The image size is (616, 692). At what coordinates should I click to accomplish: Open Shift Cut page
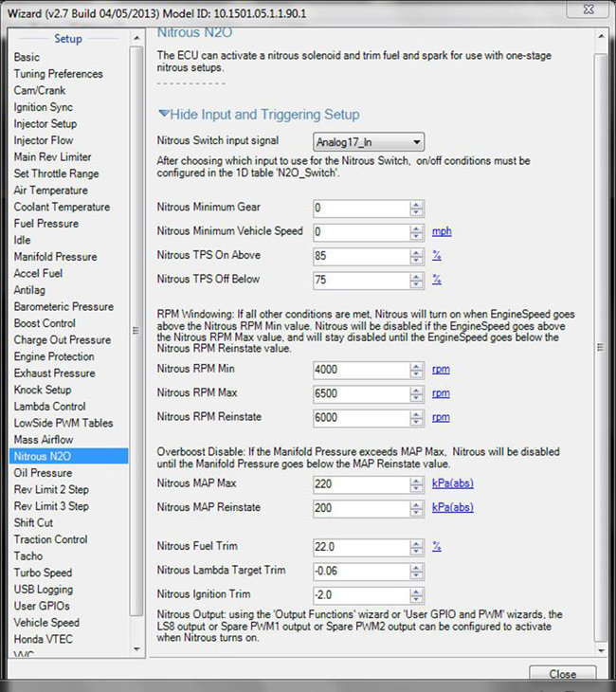(x=33, y=523)
